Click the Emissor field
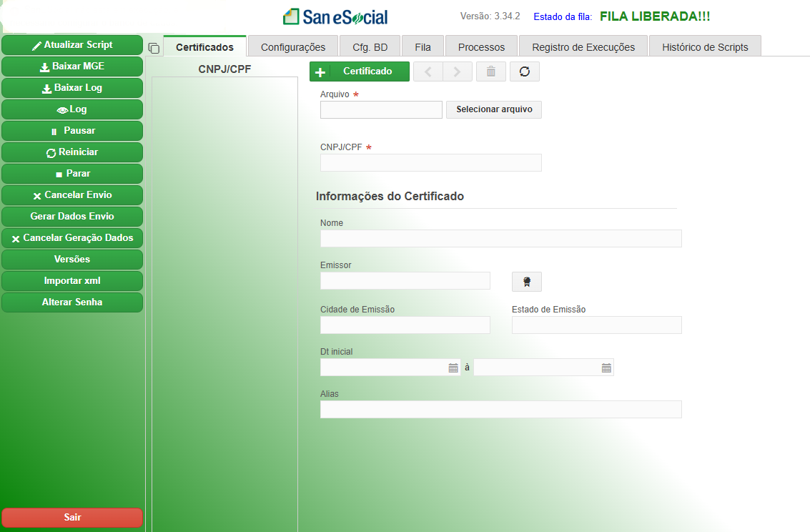 tap(405, 281)
